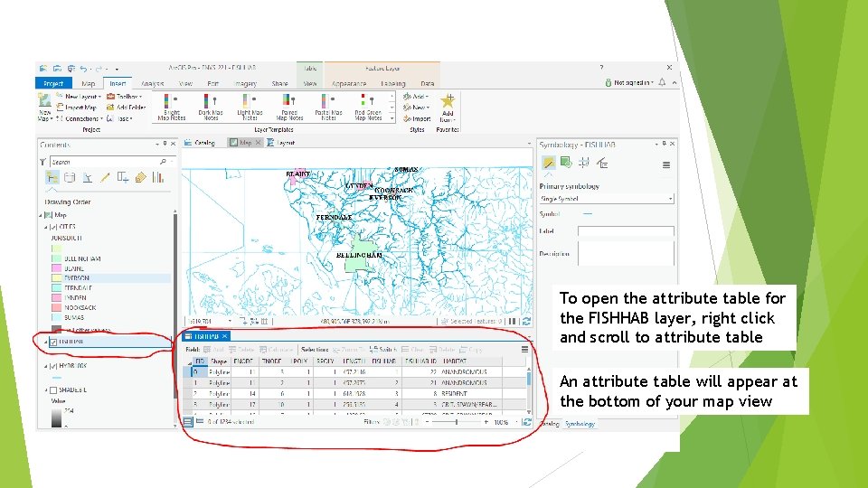Click the Add Folder button
The image size is (868, 488).
pyautogui.click(x=127, y=108)
